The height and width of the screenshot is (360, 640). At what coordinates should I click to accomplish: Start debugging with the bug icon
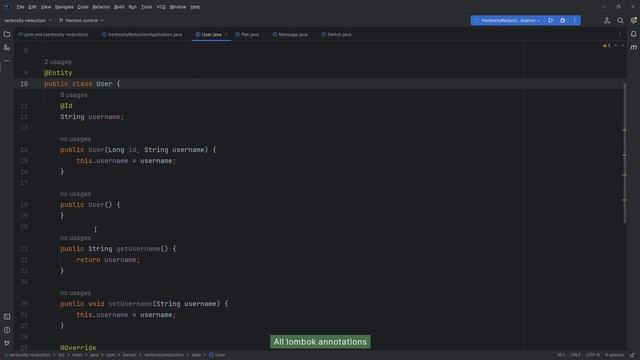[562, 20]
